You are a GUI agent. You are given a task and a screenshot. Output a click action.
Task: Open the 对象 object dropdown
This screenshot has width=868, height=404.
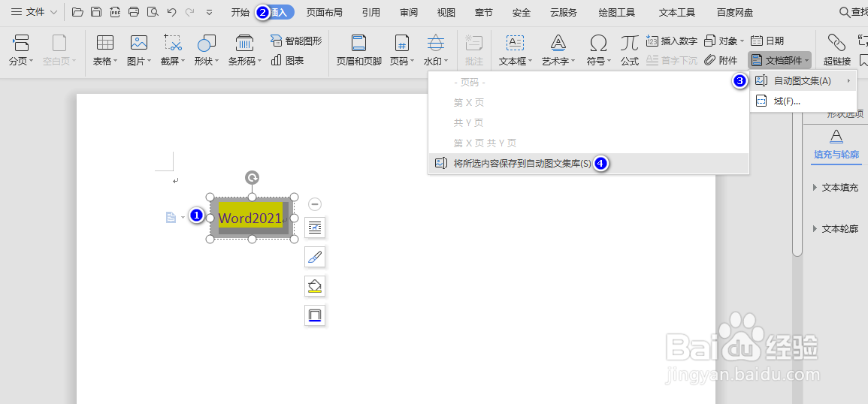[724, 41]
